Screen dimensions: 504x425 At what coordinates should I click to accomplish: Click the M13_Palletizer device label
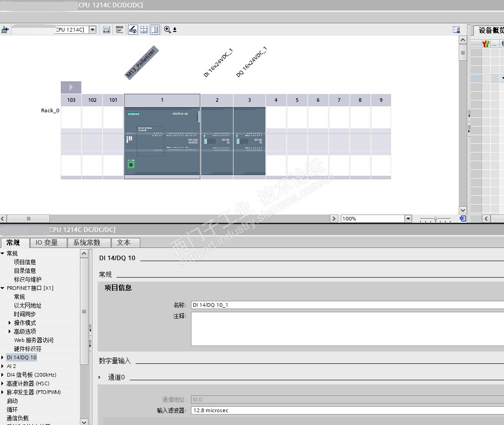[142, 63]
